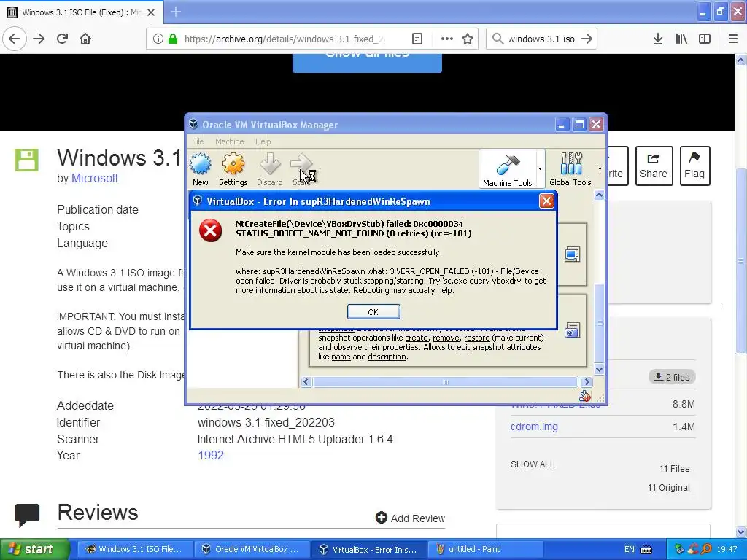747x560 pixels.
Task: Click the search go arrow button
Action: click(x=587, y=39)
